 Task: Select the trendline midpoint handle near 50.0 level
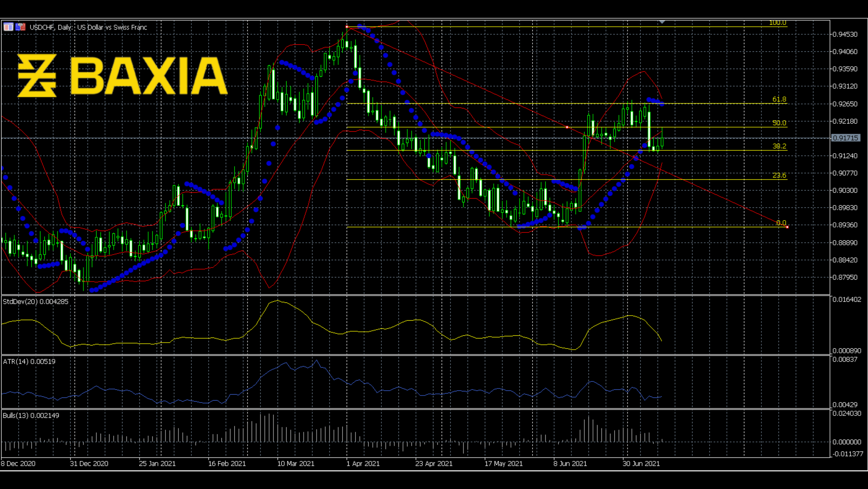click(x=567, y=127)
